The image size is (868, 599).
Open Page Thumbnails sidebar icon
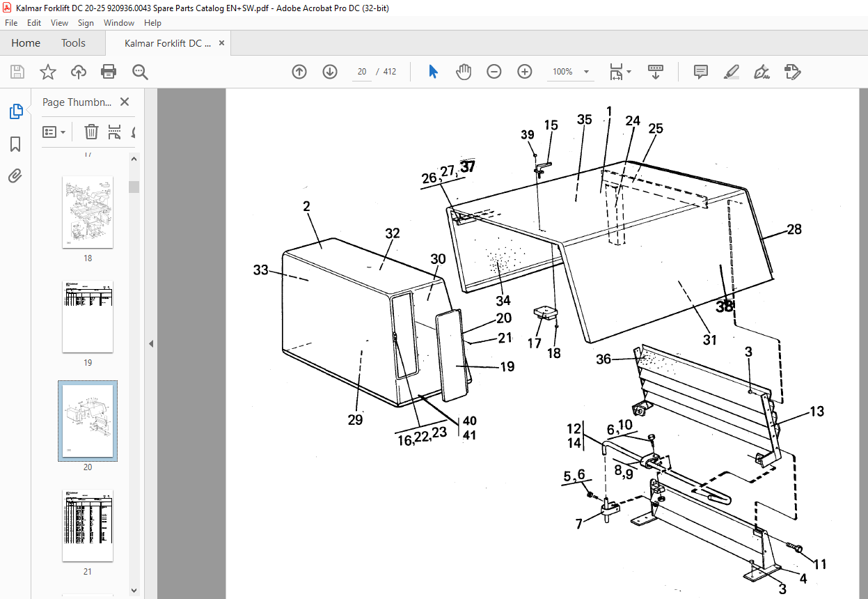(15, 111)
